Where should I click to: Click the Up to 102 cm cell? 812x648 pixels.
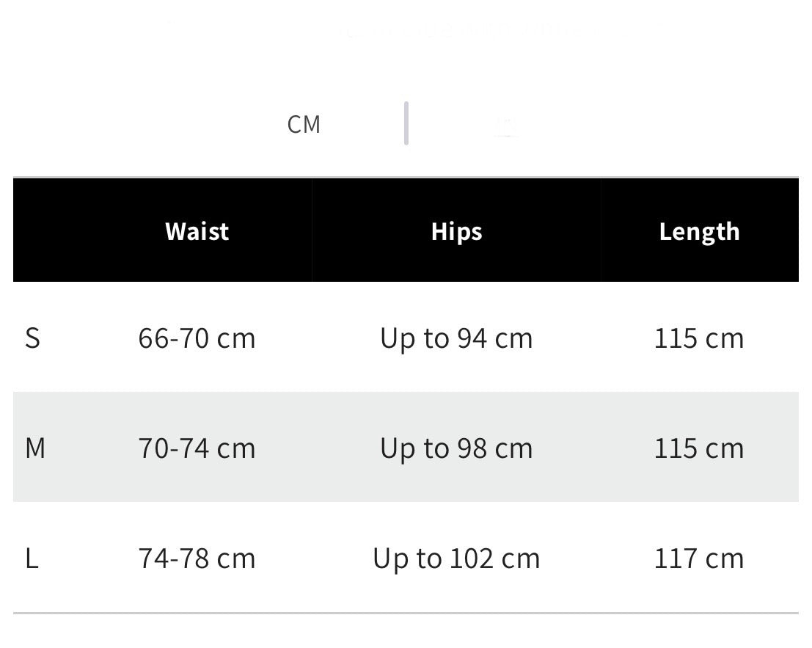coord(456,559)
